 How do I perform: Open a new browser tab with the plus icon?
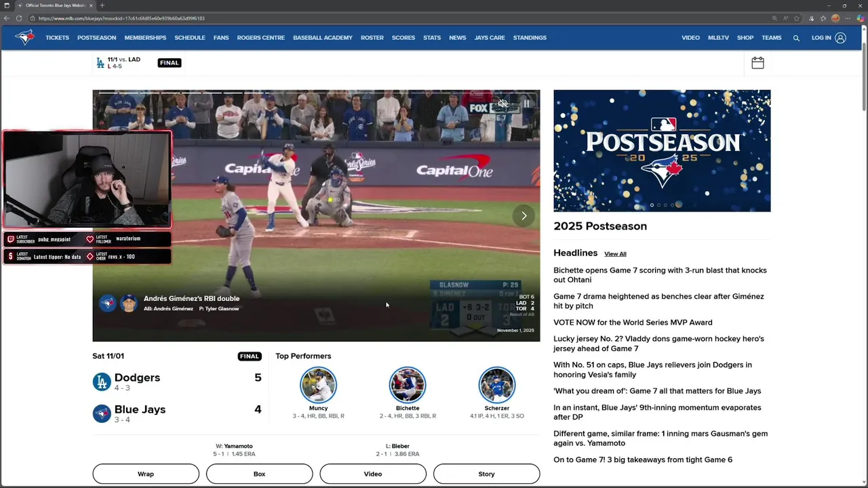click(102, 5)
